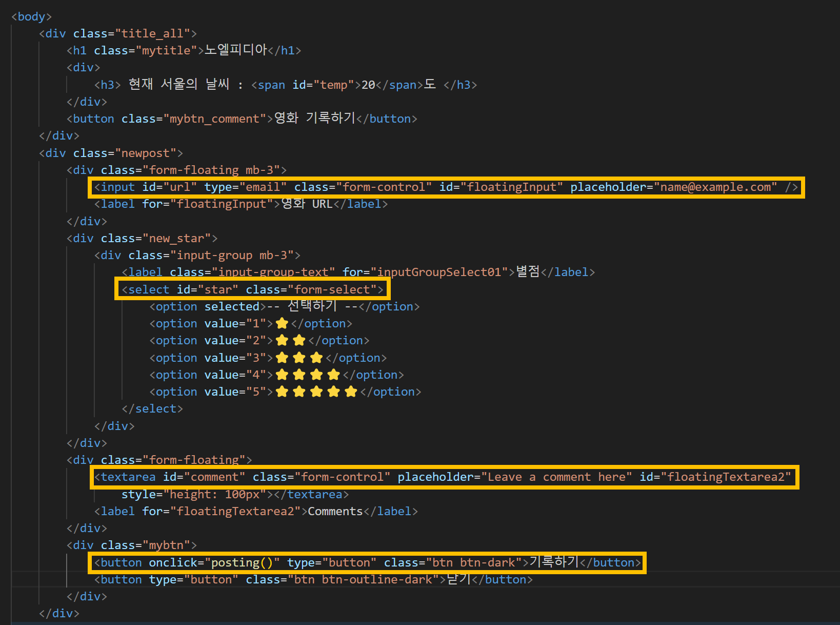Viewport: 840px width, 625px height.
Task: Click the option line with value="1"
Action: (251, 323)
